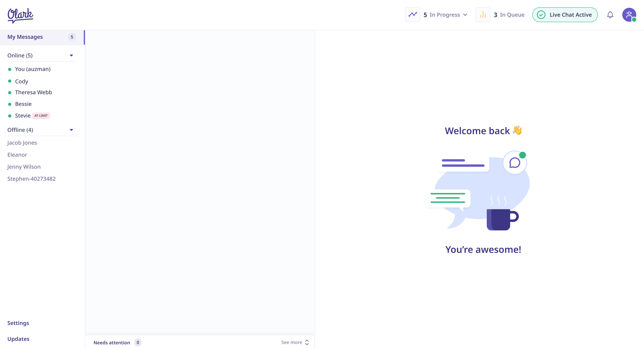Open Updates
This screenshot has height=349, width=644.
(x=18, y=339)
